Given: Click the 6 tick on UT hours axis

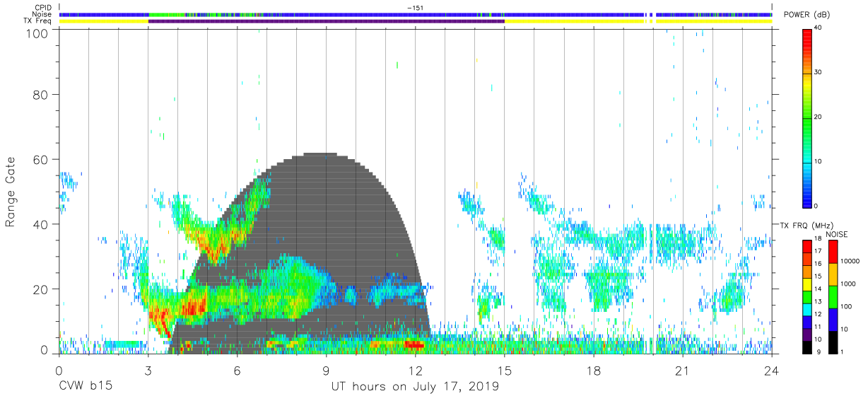Looking at the screenshot, I should pos(237,371).
